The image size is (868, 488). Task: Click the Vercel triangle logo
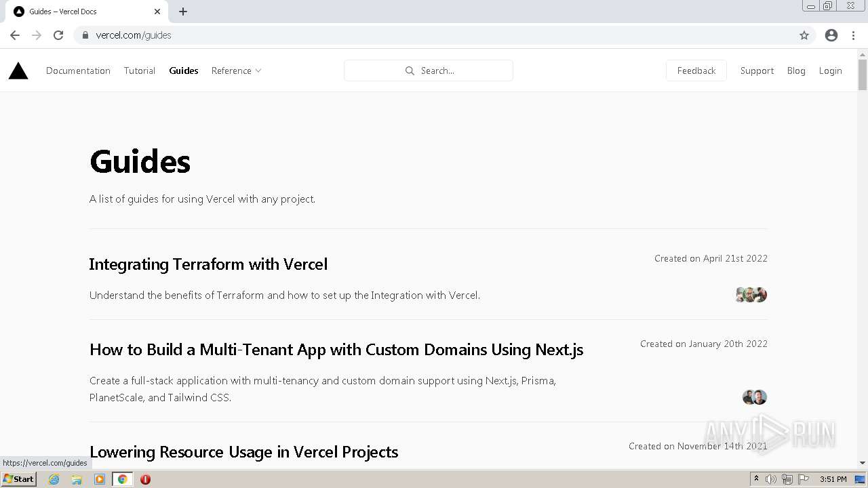click(18, 70)
